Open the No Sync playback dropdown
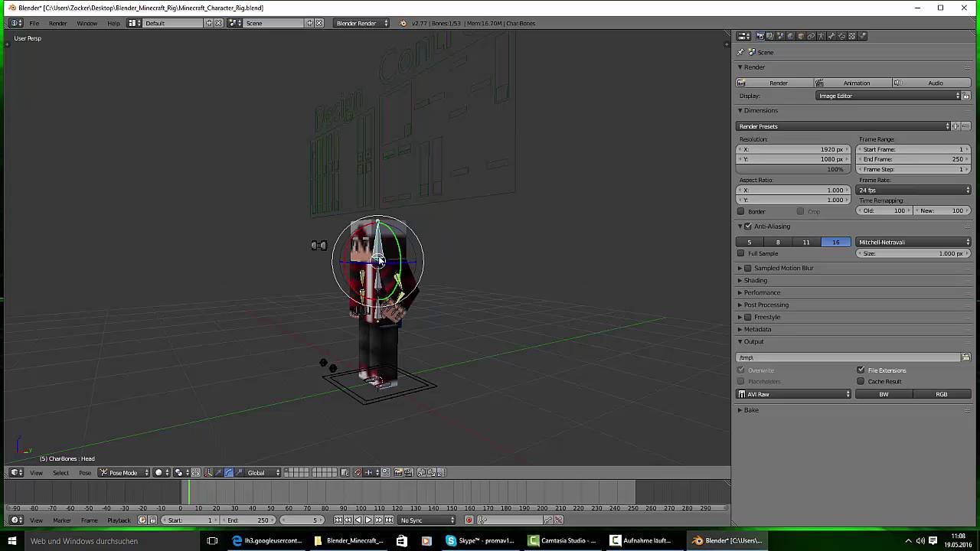This screenshot has width=980, height=551. pyautogui.click(x=427, y=520)
